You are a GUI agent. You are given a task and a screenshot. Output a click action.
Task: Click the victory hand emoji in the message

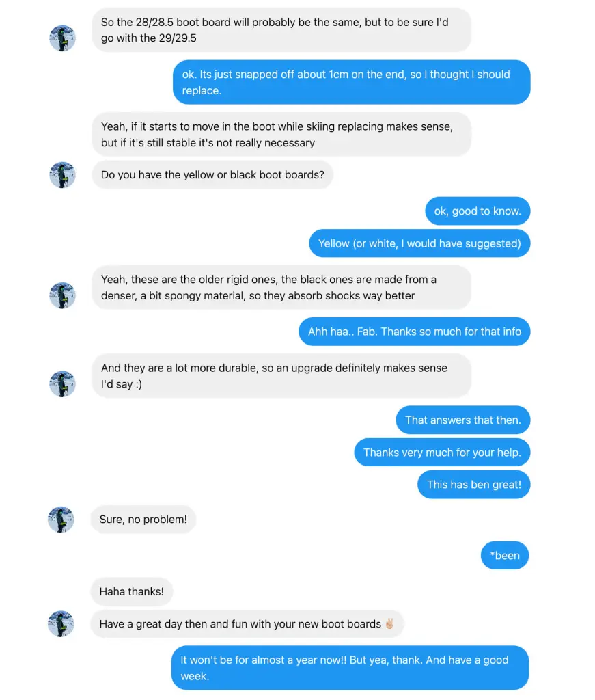(389, 623)
